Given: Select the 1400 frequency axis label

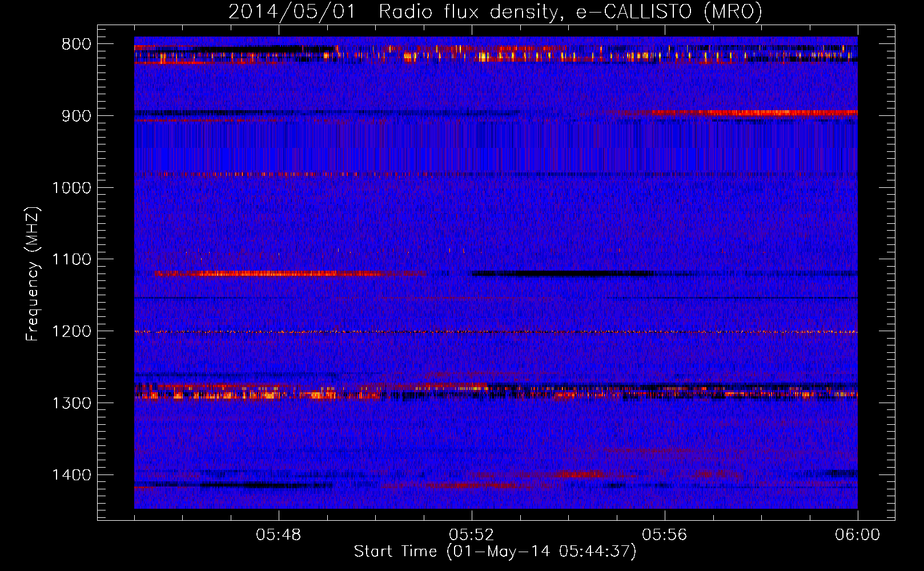Looking at the screenshot, I should click(72, 475).
